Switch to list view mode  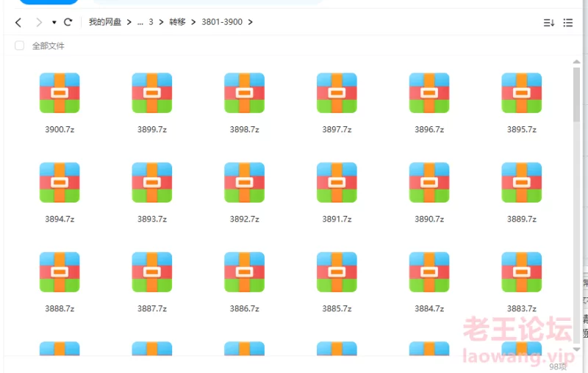pyautogui.click(x=567, y=23)
